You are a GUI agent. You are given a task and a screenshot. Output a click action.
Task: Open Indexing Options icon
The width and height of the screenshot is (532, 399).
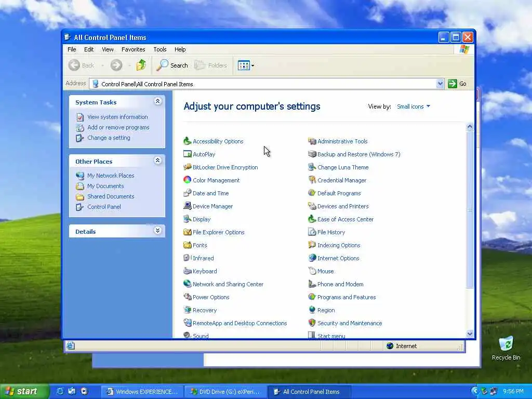[x=312, y=245]
